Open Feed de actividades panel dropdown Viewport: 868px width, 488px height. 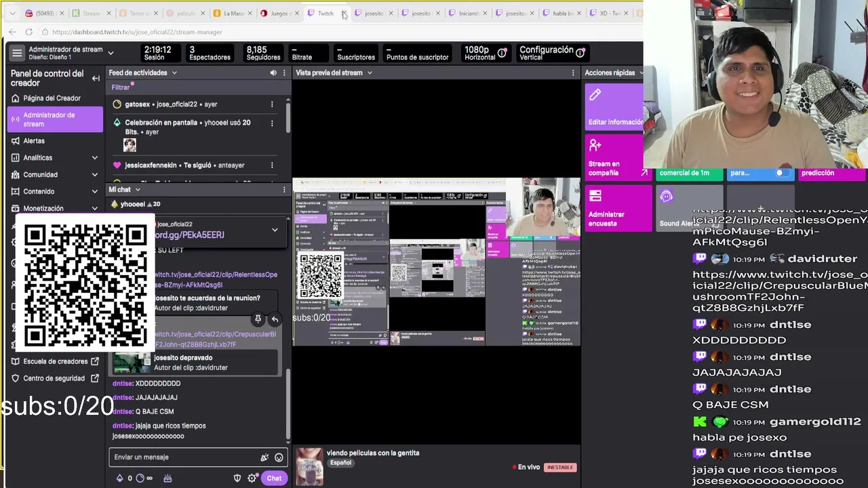174,73
